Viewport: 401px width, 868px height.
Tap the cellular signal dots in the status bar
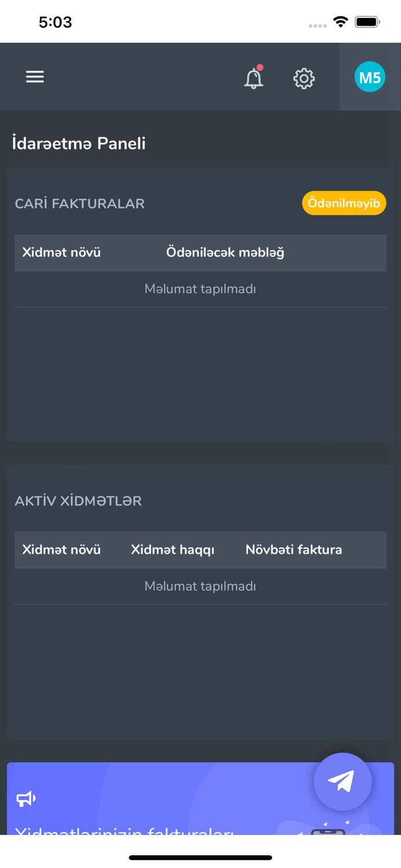click(318, 25)
